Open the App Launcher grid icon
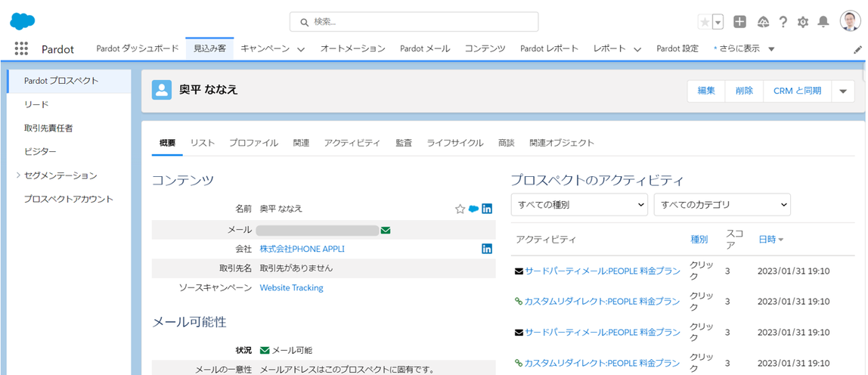Viewport: 868px width, 375px height. (x=21, y=48)
